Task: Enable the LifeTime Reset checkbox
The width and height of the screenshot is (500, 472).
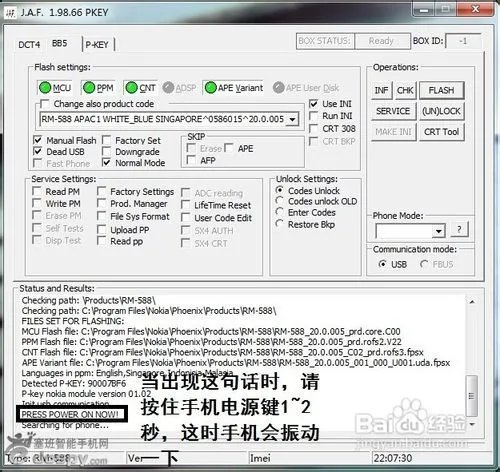Action: (185, 205)
